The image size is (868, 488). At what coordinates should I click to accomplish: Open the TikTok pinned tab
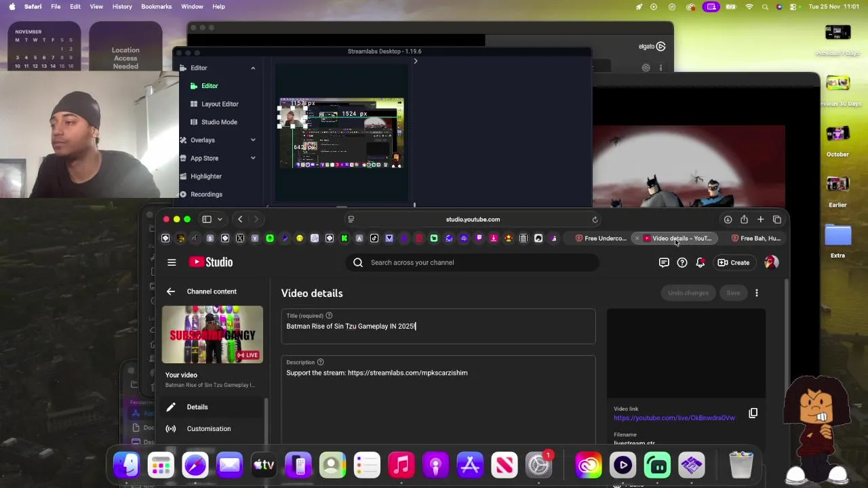coord(374,239)
